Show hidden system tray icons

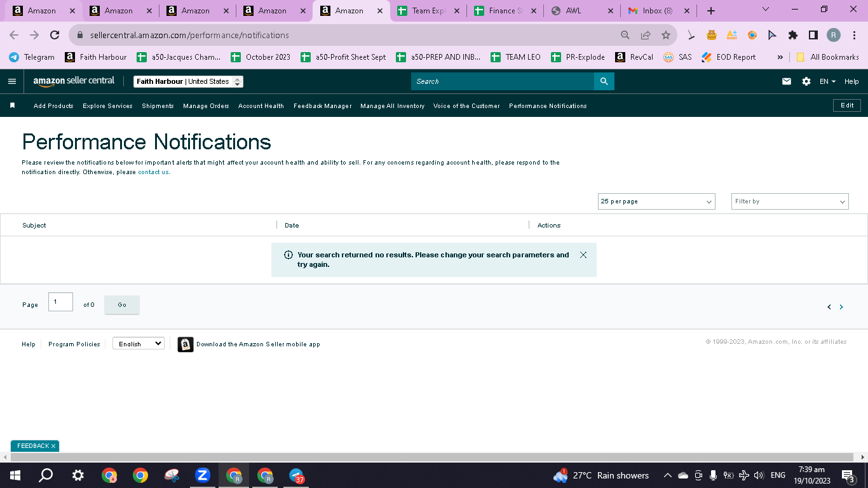(x=667, y=475)
